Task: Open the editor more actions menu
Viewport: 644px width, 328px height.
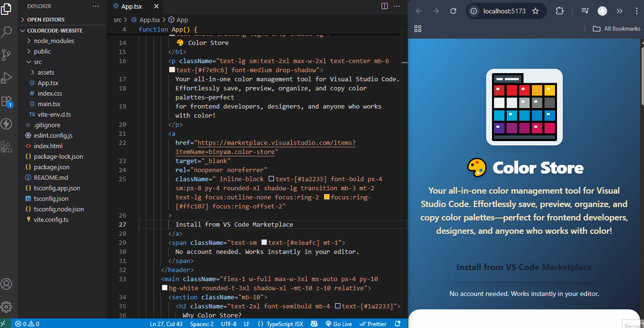Action: pos(397,6)
